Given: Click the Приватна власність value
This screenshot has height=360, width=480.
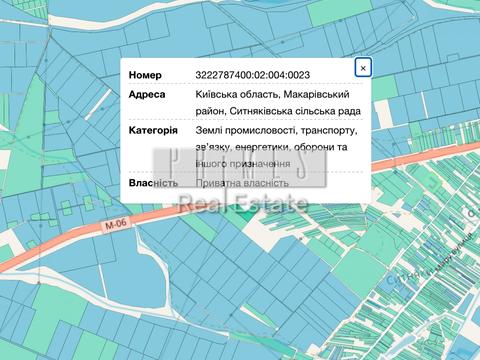Looking at the screenshot, I should [242, 183].
